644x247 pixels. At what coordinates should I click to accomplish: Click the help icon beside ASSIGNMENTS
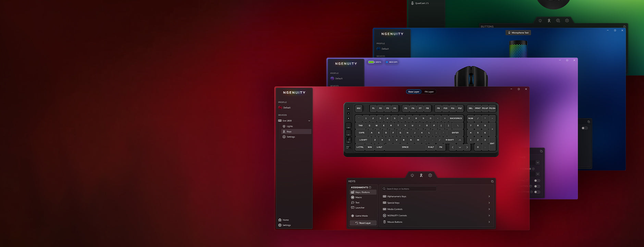(x=370, y=187)
